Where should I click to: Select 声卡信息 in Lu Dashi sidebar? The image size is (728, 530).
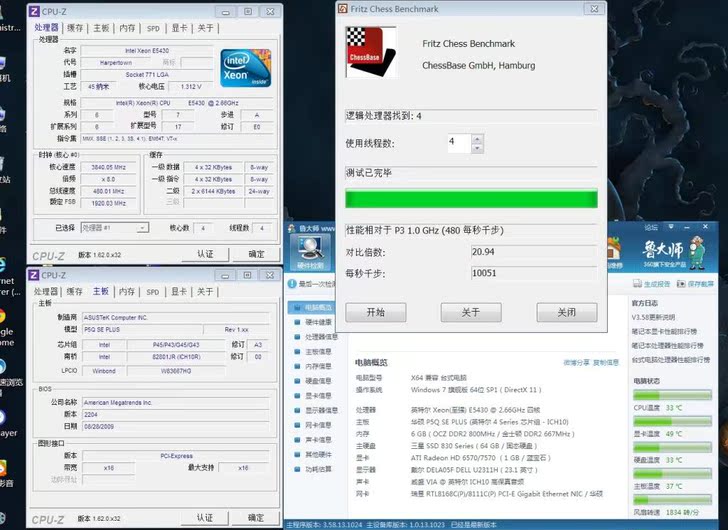(x=313, y=440)
